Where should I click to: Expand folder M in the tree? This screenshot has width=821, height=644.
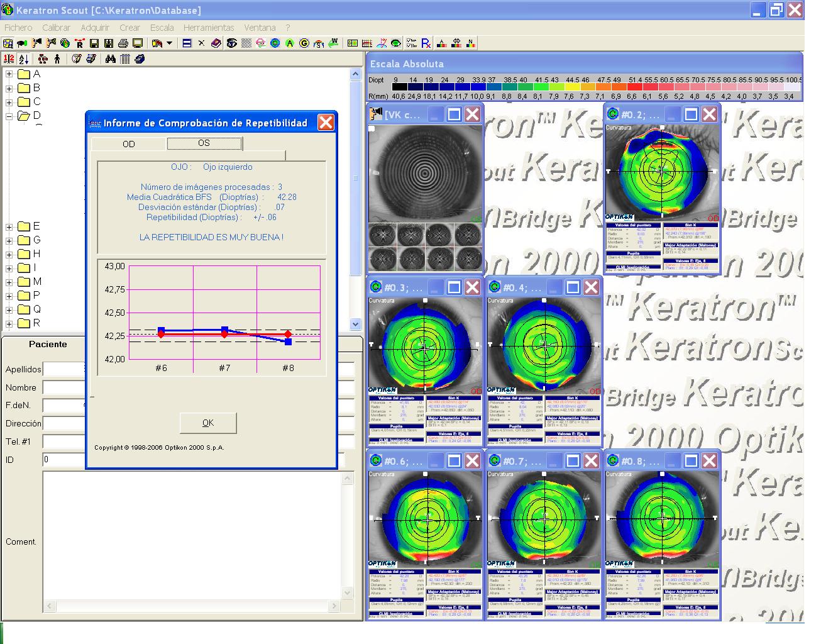pos(9,282)
